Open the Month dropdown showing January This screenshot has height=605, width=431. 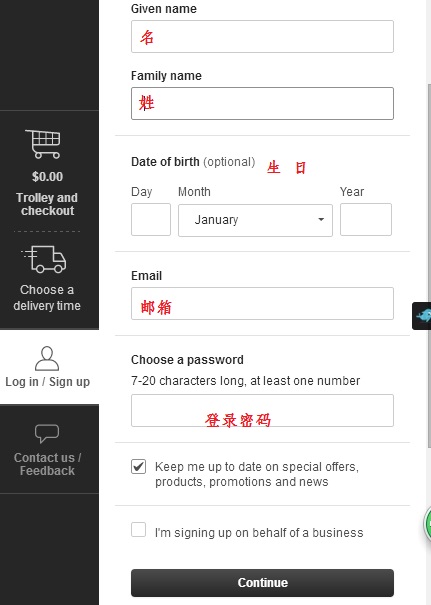point(255,220)
